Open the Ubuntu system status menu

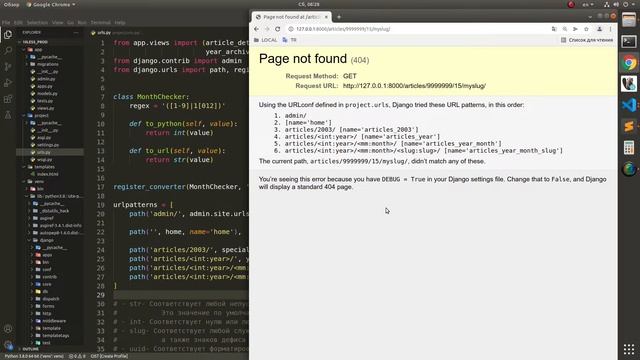coord(620,4)
